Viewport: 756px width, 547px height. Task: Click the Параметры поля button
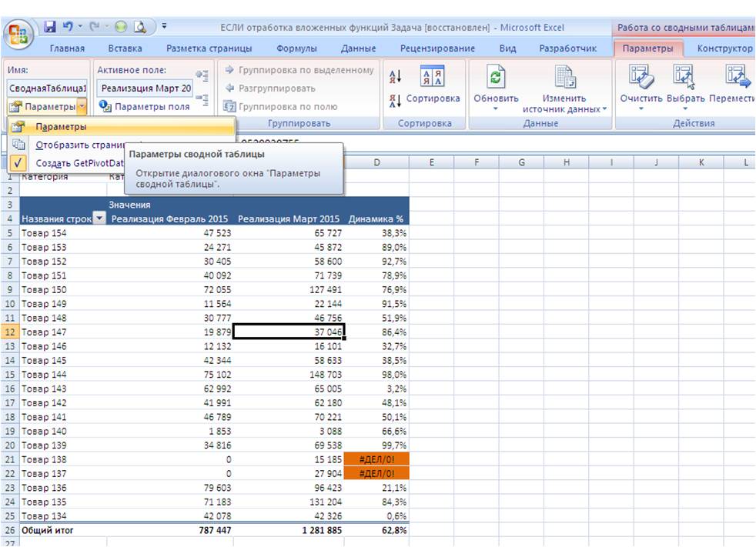point(145,107)
